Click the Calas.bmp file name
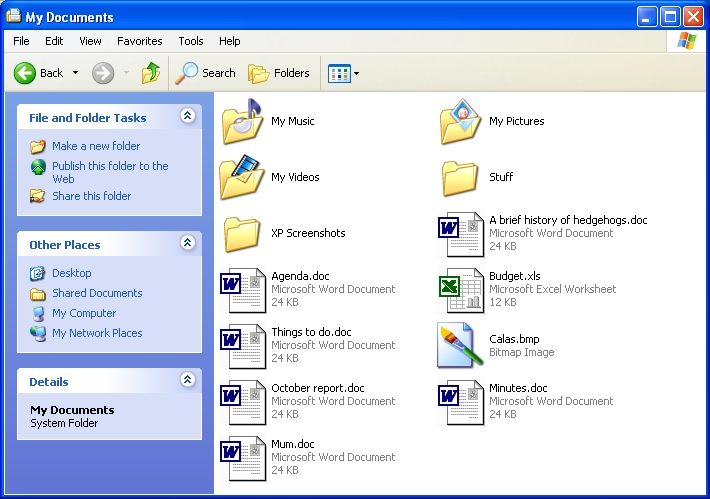 pos(514,339)
